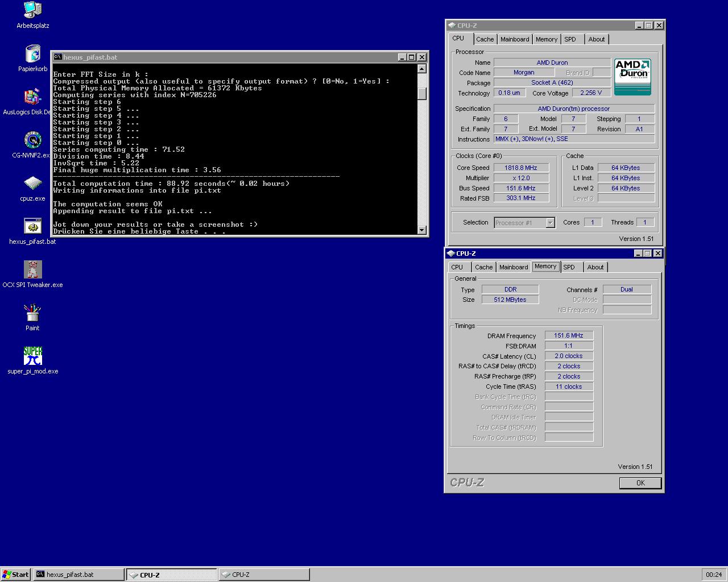
Task: Click the AMD Duron logo image
Action: (632, 77)
